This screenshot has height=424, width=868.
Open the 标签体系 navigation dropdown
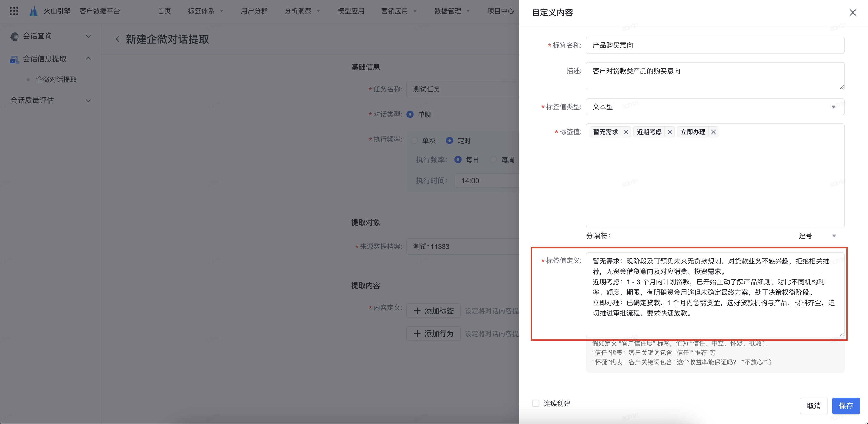205,11
